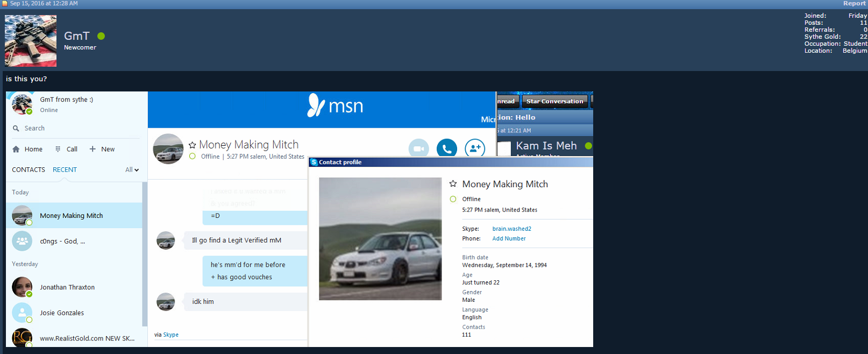The width and height of the screenshot is (868, 354).
Task: Star Money Making Mitch in the conversation header
Action: [x=193, y=145]
